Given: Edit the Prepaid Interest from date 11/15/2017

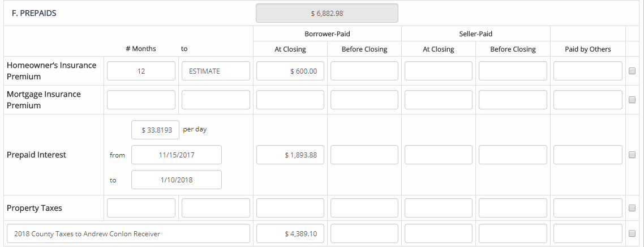Looking at the screenshot, I should pyautogui.click(x=177, y=155).
